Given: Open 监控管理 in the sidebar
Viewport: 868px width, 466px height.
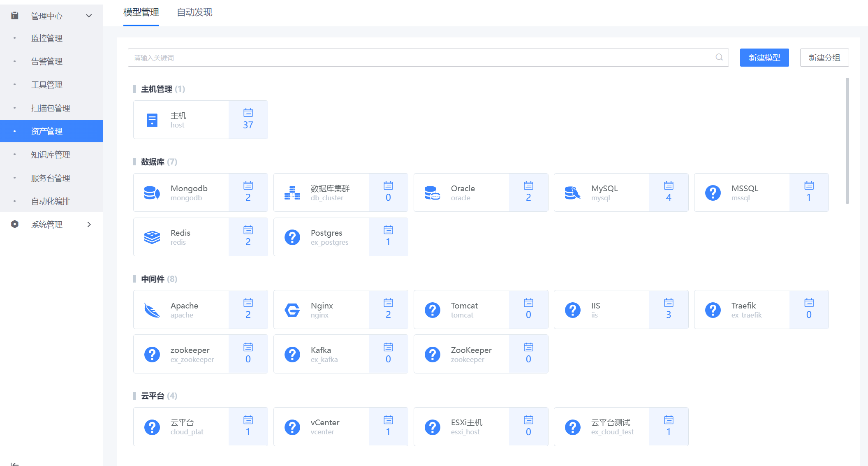Looking at the screenshot, I should pyautogui.click(x=47, y=38).
